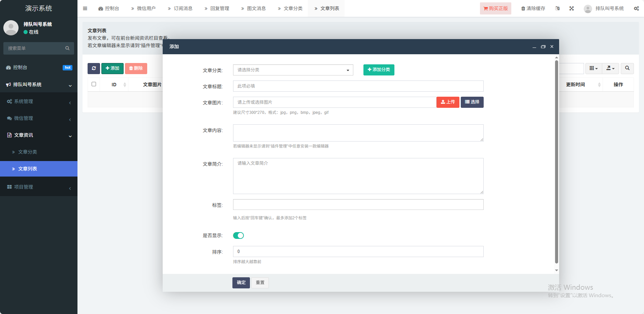This screenshot has height=314, width=644.
Task: Click the language switch icon in the top bar
Action: click(x=557, y=8)
